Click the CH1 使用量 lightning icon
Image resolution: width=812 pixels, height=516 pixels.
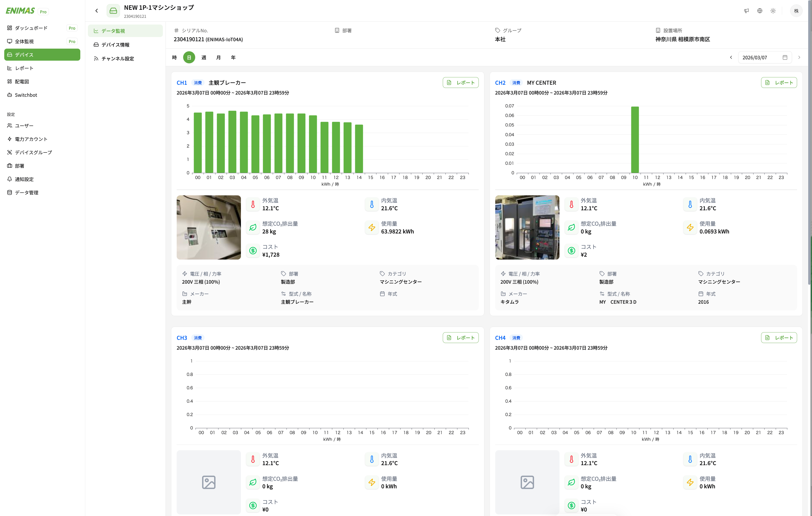[372, 227]
